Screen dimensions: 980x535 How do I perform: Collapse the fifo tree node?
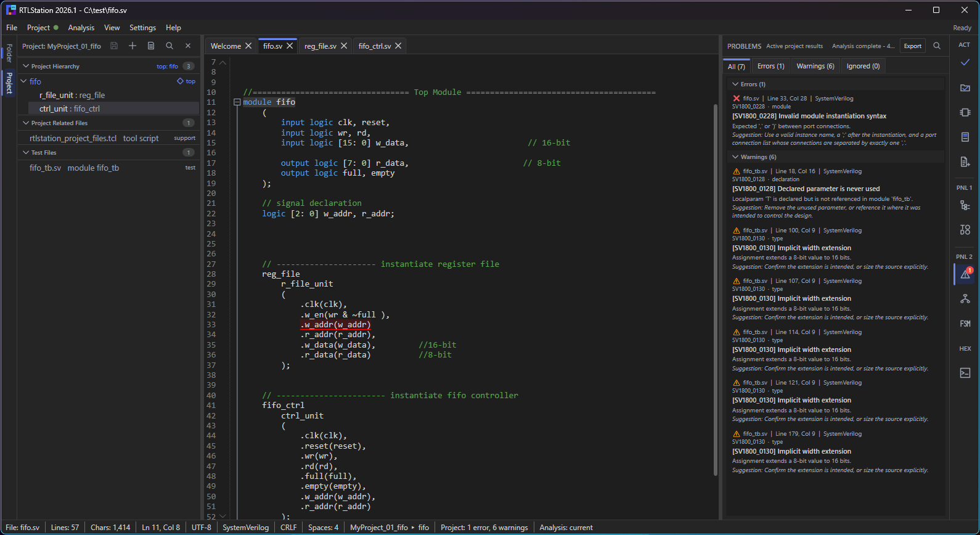point(24,81)
